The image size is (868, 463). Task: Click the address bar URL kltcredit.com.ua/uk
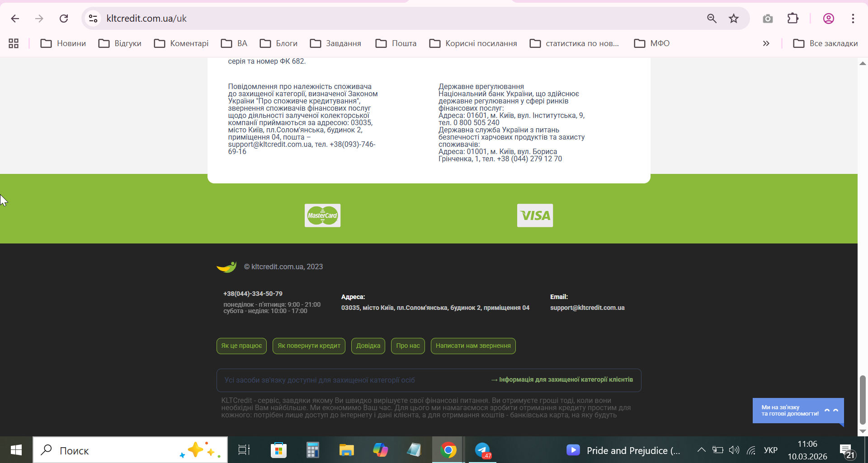pyautogui.click(x=146, y=19)
